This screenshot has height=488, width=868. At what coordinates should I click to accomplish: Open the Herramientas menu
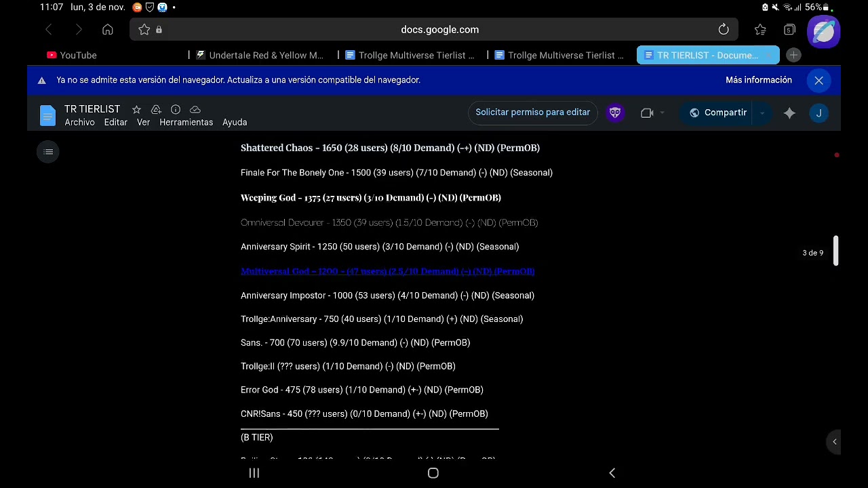pos(186,123)
